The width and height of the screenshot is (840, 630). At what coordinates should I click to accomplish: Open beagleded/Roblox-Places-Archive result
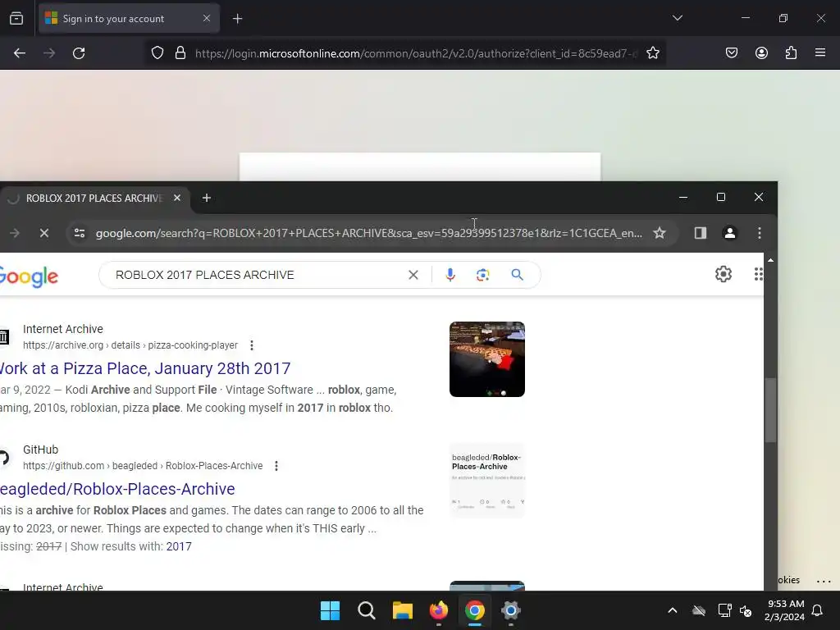click(117, 489)
